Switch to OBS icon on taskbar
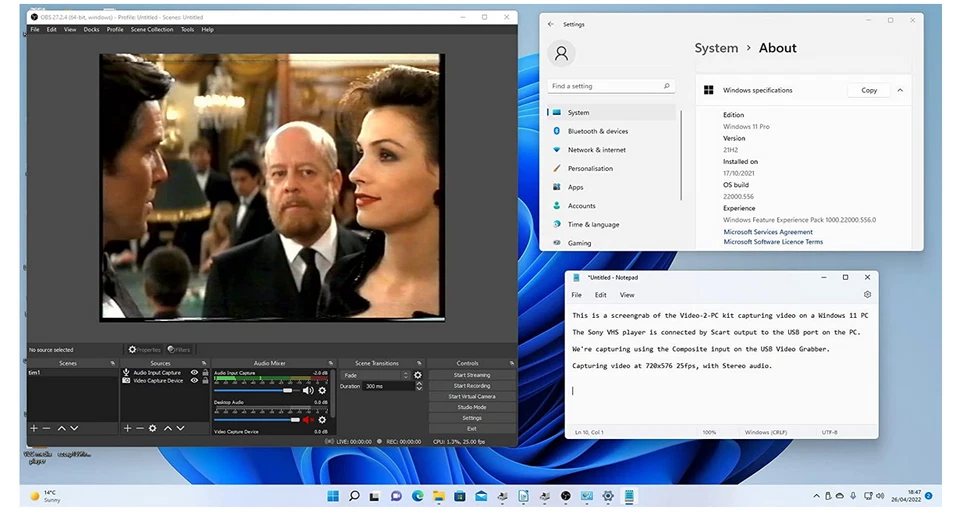960x514 pixels. pos(566,496)
